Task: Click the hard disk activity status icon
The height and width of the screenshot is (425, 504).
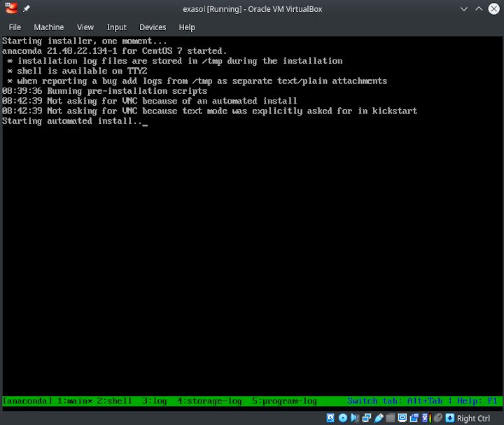Action: click(330, 418)
